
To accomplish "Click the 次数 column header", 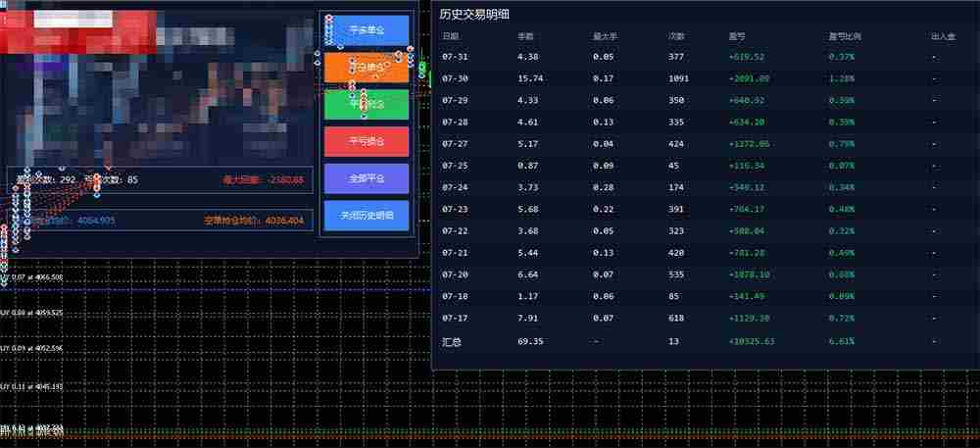I will click(x=676, y=36).
